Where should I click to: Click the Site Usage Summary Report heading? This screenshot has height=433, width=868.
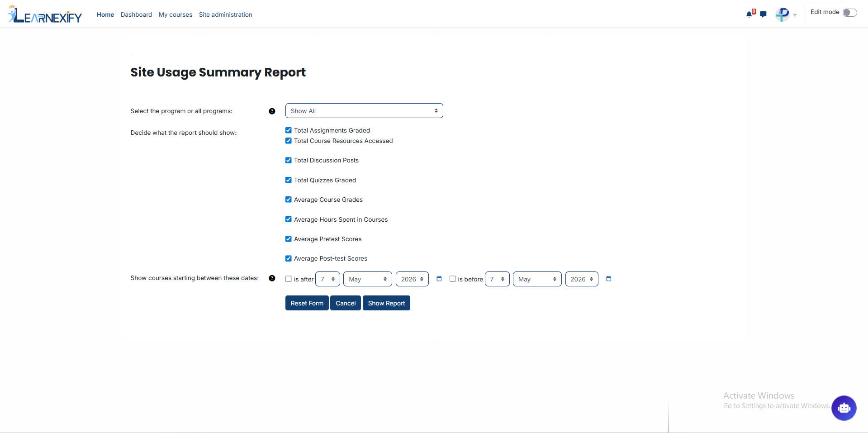(218, 72)
